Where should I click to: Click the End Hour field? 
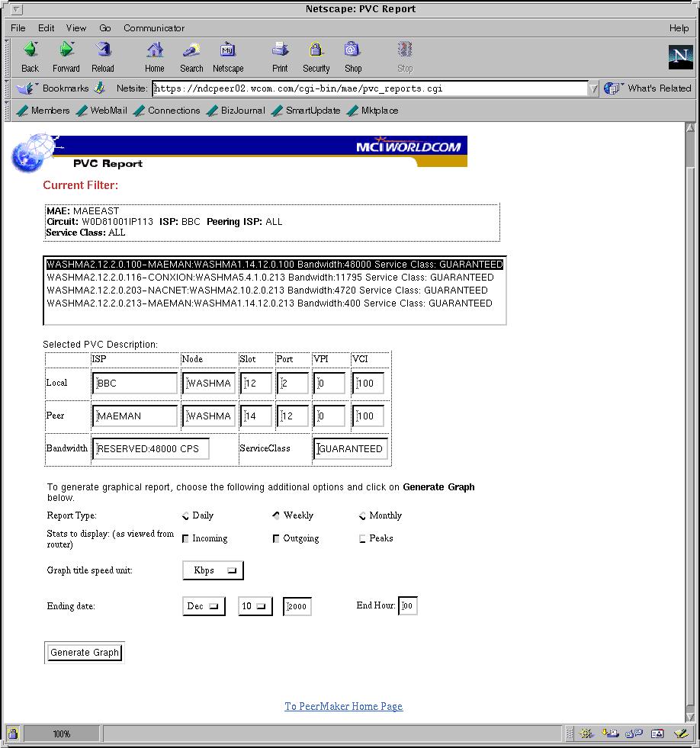tap(407, 606)
